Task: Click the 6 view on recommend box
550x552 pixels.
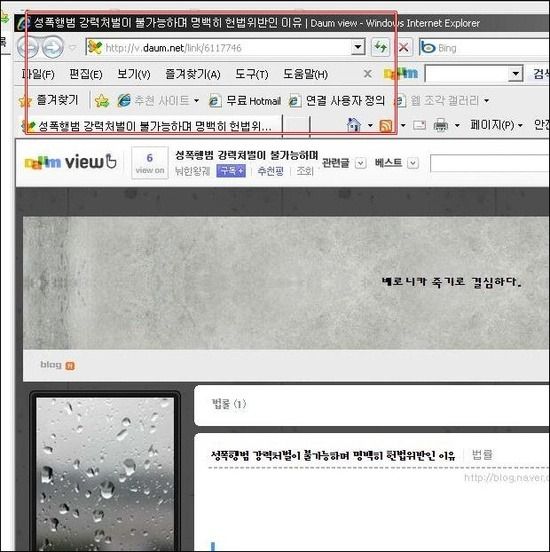Action: pos(150,163)
